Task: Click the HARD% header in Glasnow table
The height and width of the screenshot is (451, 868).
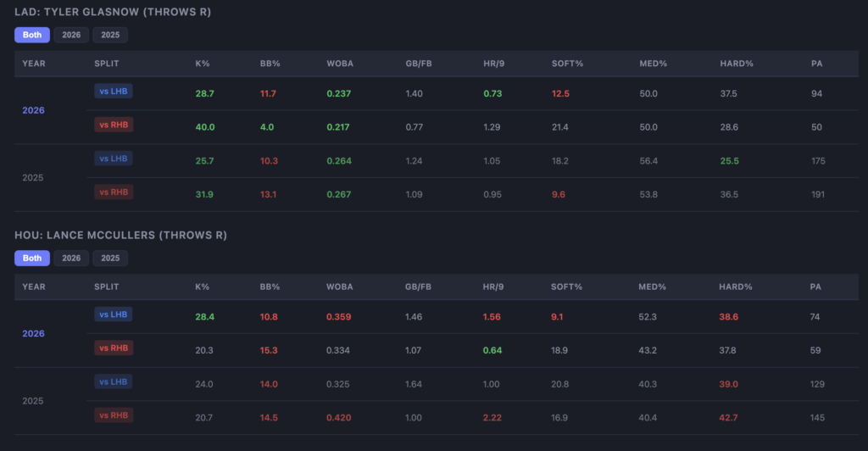Action: coord(737,64)
